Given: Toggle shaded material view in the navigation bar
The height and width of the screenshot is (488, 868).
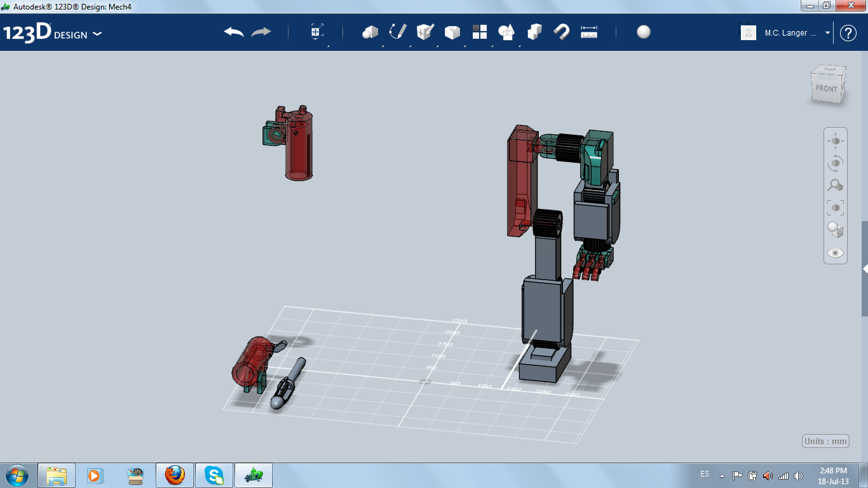Looking at the screenshot, I should coord(834,229).
